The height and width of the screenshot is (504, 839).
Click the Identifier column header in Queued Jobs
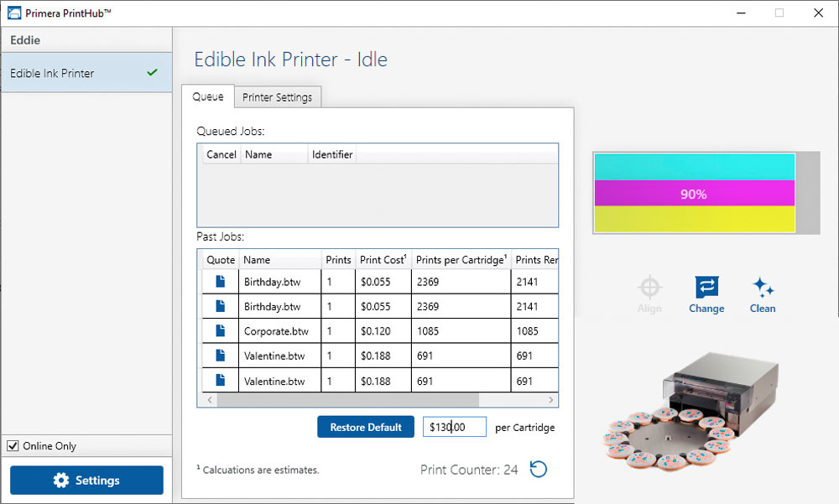tap(331, 154)
